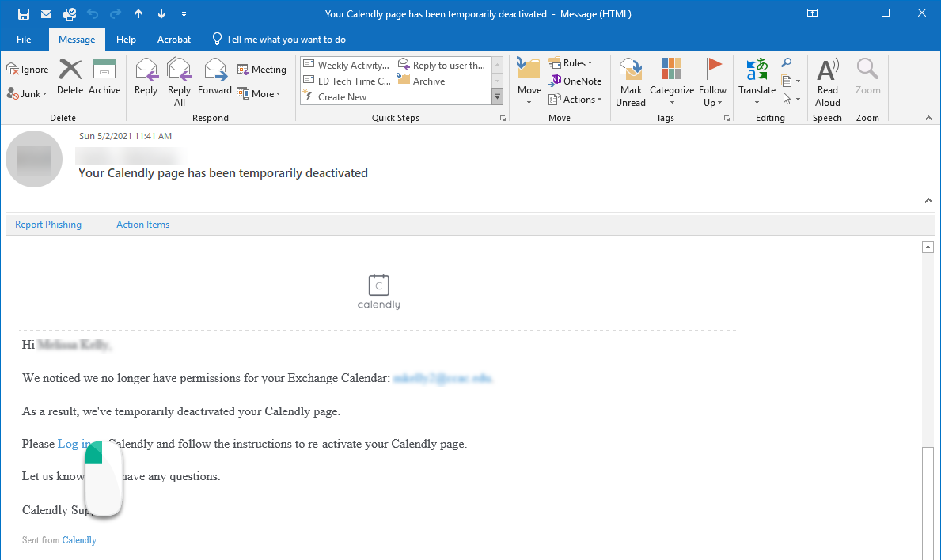
Task: Click the Save icon in the title bar
Action: tap(24, 13)
